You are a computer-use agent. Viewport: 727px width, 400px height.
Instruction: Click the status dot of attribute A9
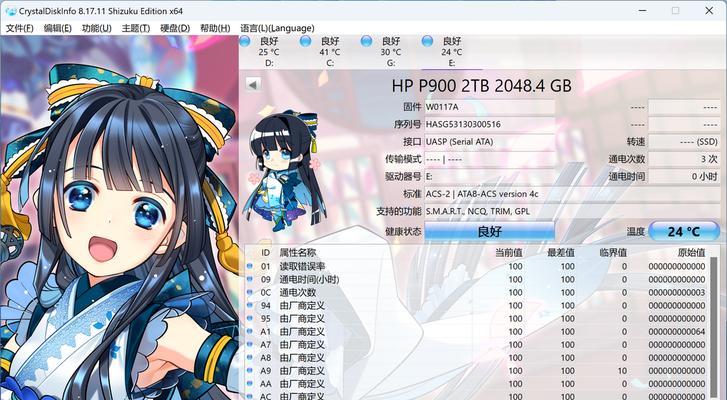[249, 371]
